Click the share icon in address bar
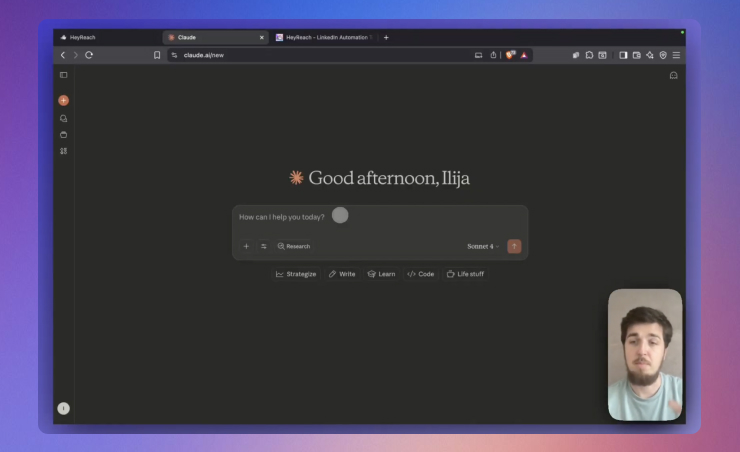740x452 pixels. tap(493, 55)
